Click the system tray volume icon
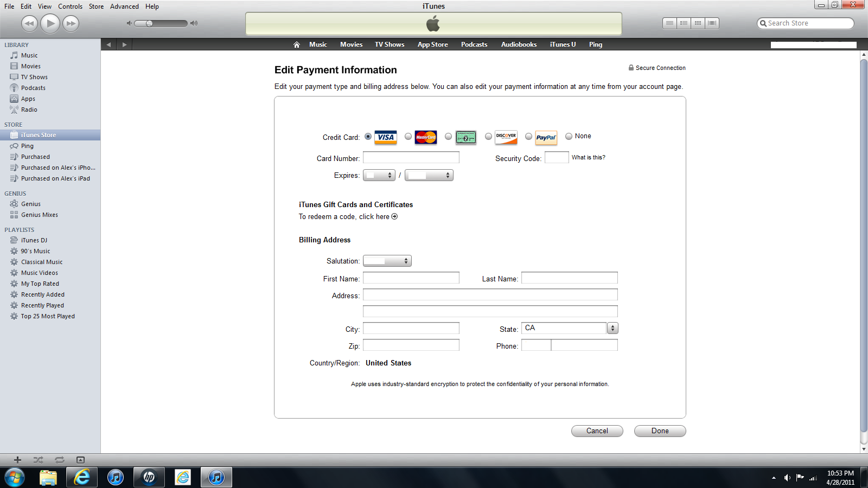This screenshot has height=488, width=868. 787,478
